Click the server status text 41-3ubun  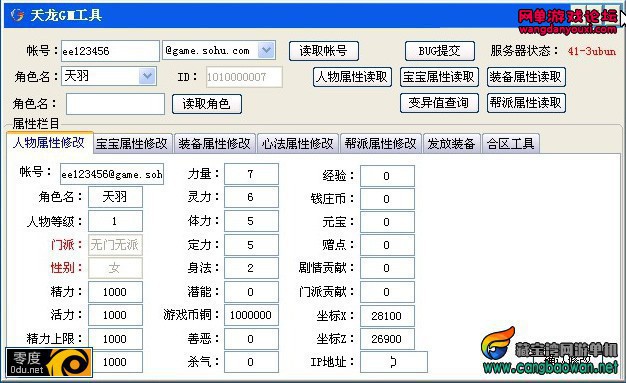click(592, 51)
